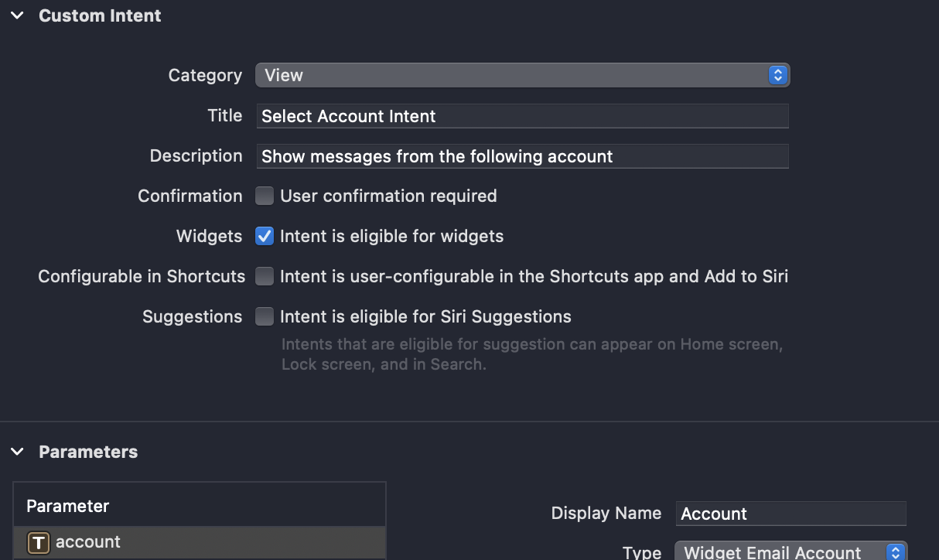
Task: Click the Display Name field containing Account
Action: click(x=790, y=514)
